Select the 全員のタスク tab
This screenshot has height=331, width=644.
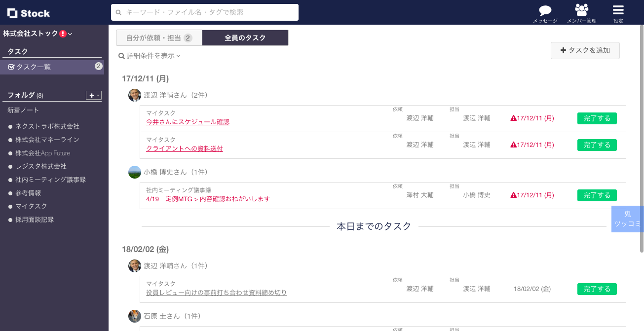pos(245,37)
